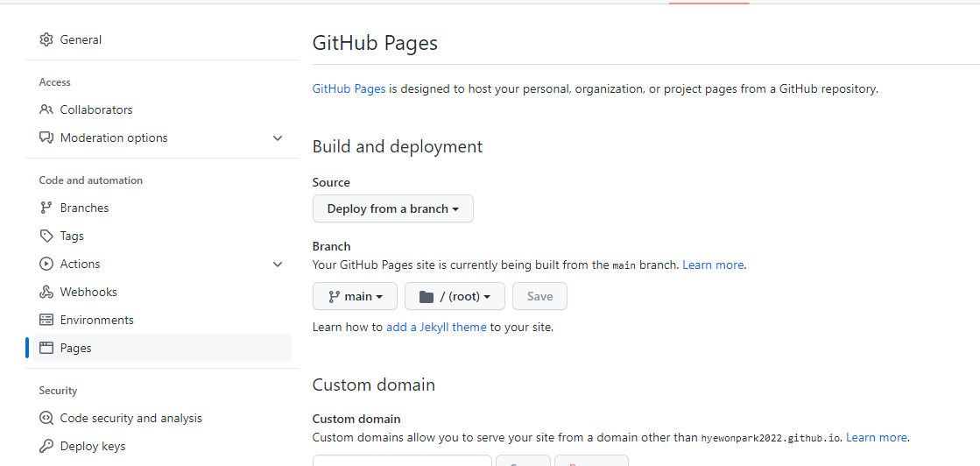Screen dimensions: 980x466
Task: Open the Deploy from a branch dropdown
Action: click(393, 208)
